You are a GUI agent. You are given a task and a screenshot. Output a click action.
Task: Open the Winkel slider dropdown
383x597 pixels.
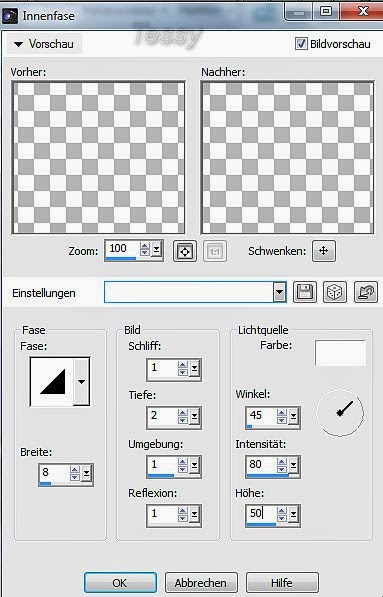(x=294, y=417)
